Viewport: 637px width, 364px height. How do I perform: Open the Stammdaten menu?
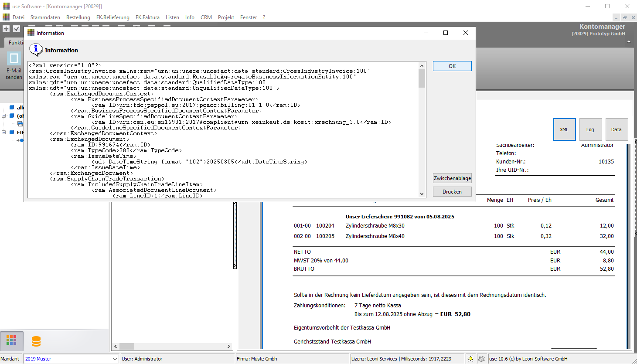pyautogui.click(x=45, y=17)
